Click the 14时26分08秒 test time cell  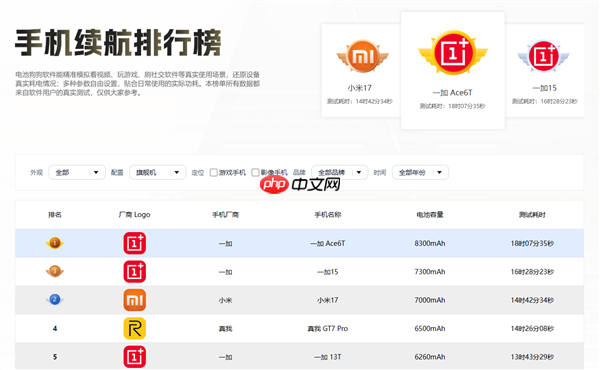pos(532,328)
